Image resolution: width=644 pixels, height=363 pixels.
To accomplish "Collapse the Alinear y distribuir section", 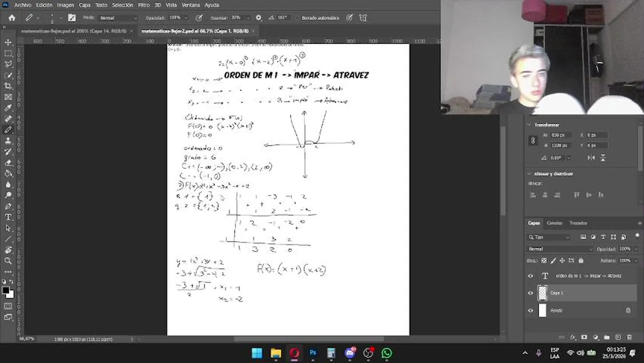I will pos(529,173).
